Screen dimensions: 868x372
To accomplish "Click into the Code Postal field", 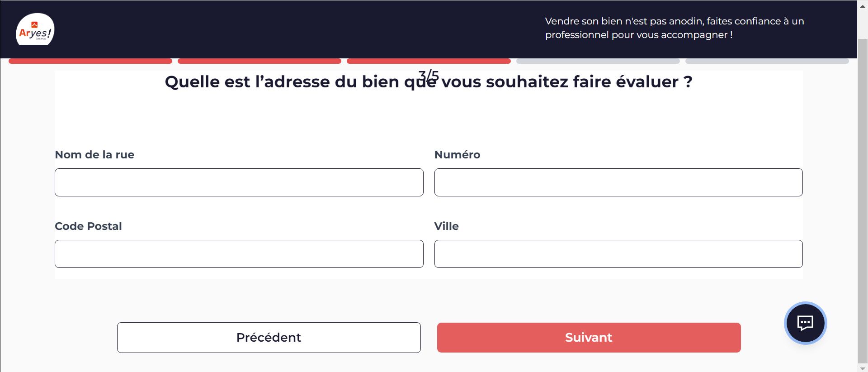I will (x=239, y=254).
